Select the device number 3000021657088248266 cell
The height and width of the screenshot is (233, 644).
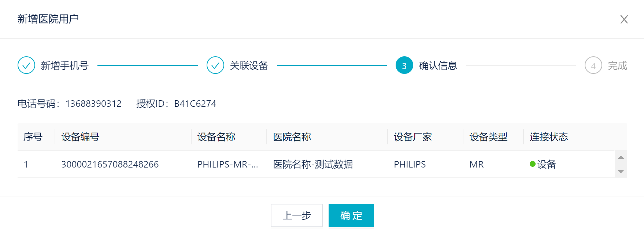click(110, 164)
